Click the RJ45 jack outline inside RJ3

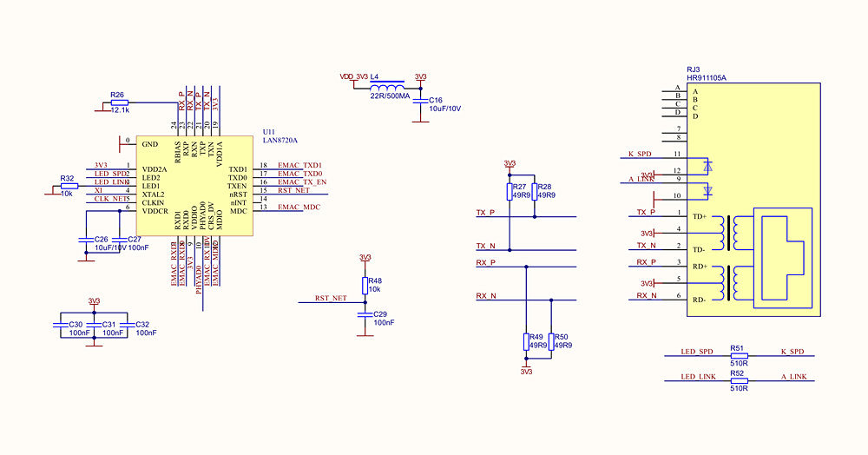coord(782,258)
